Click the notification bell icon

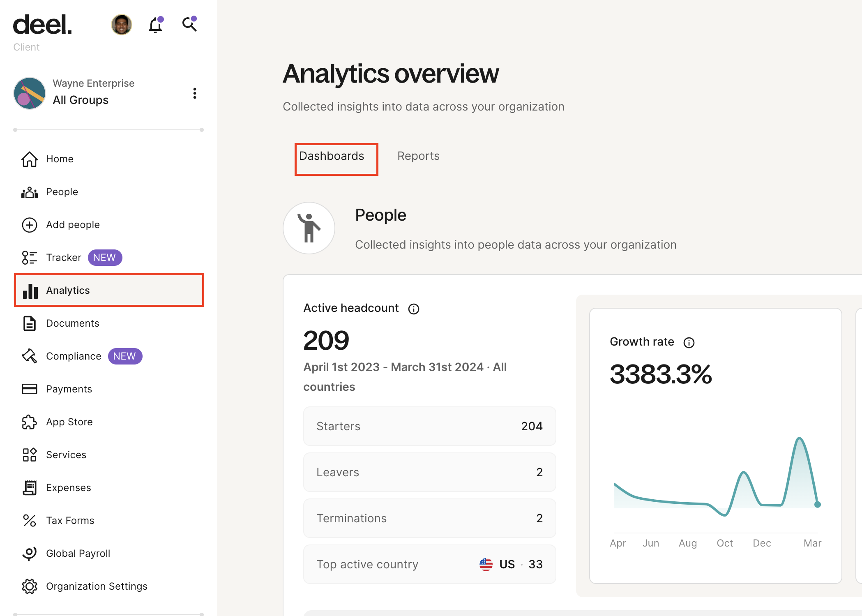click(x=155, y=25)
